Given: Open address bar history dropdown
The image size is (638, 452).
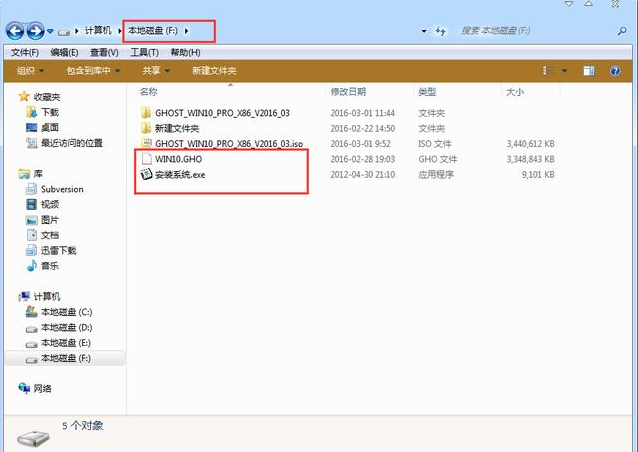Looking at the screenshot, I should coord(424,31).
